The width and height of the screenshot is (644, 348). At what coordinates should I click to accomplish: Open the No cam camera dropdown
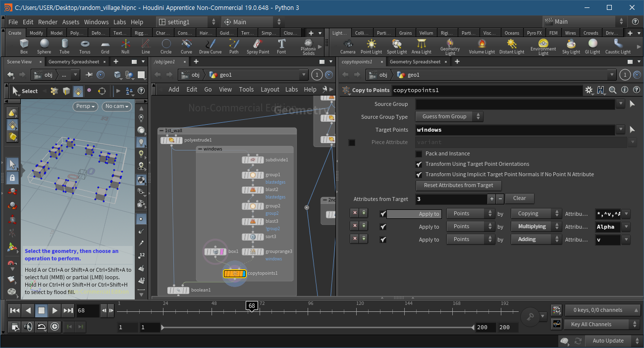click(x=117, y=106)
